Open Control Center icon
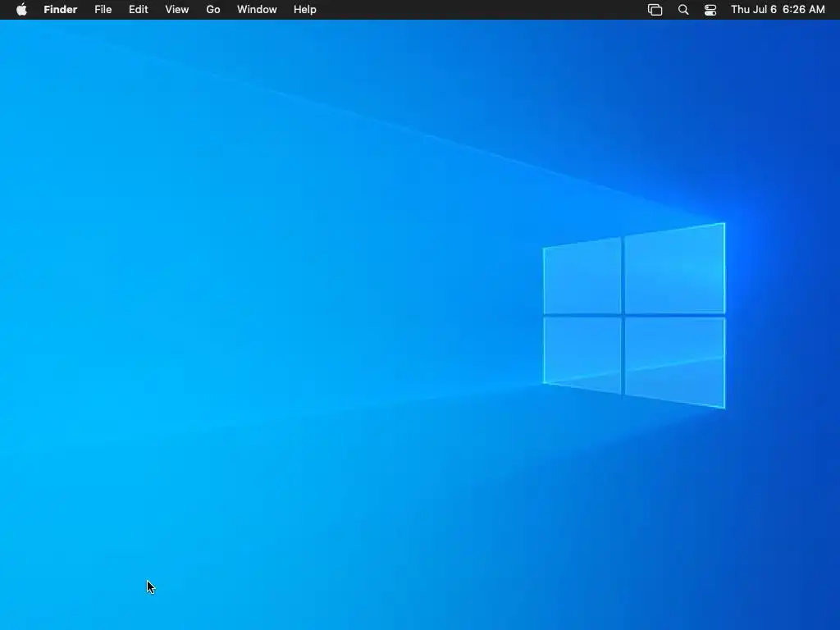Viewport: 840px width, 630px height. tap(710, 10)
